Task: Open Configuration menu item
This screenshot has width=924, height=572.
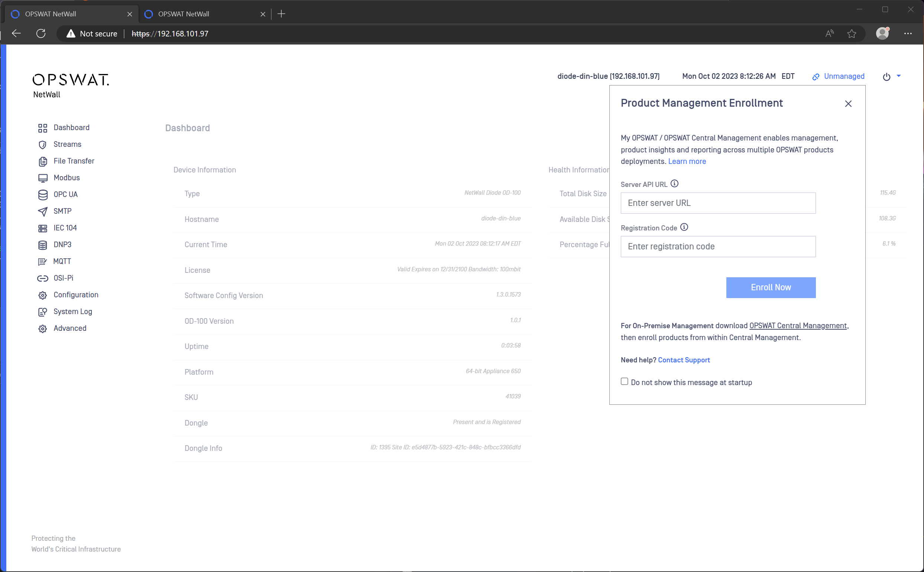Action: (76, 295)
